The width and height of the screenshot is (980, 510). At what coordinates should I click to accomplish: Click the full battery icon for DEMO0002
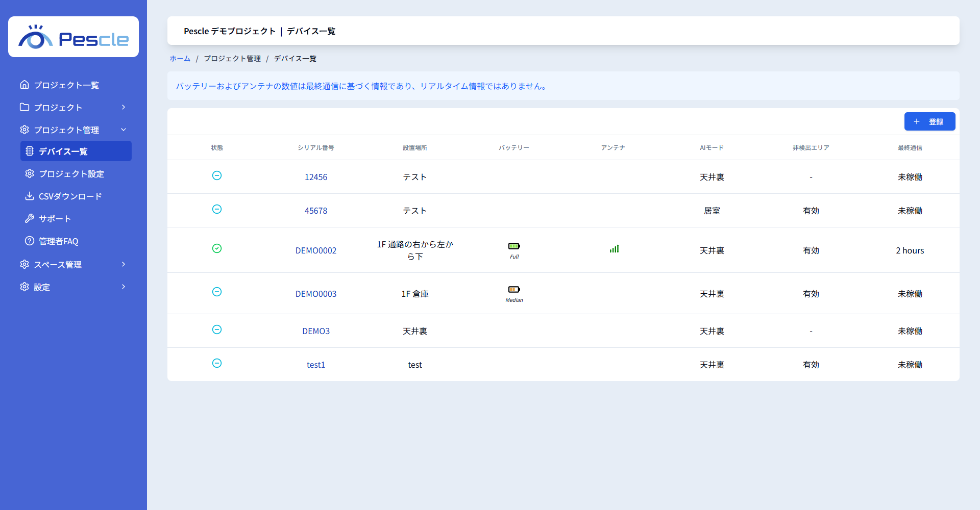[x=514, y=246]
